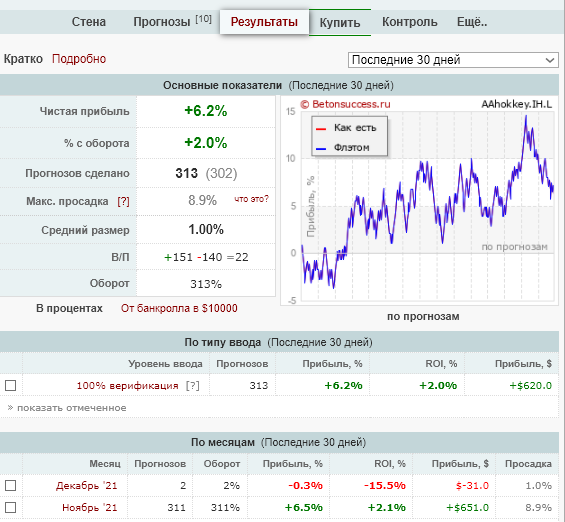Image resolution: width=565 pixels, height=522 pixels.
Task: Go to the Контроль tab
Action: 410,22
